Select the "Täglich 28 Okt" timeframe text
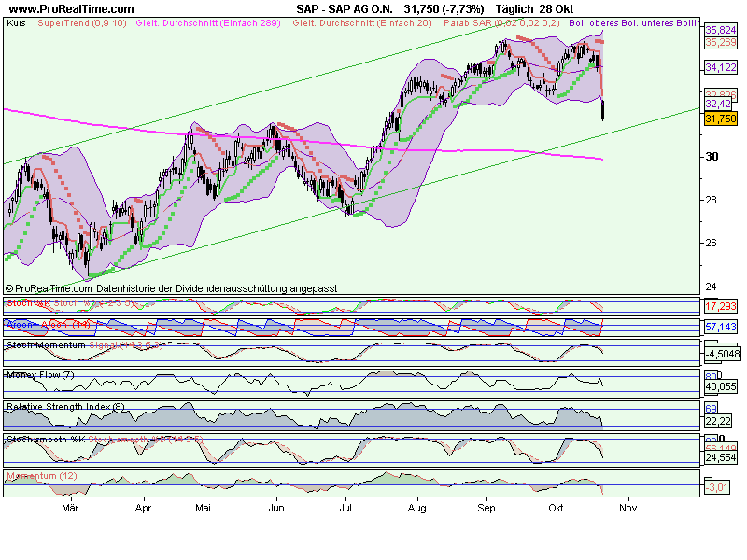Viewport: 747px width, 560px height. [534, 9]
